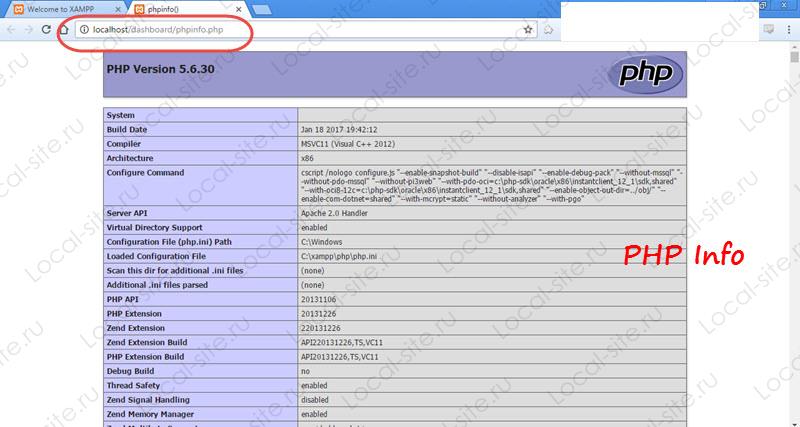Click the PHP Version 5.6.30 heading
Screen dimensions: 800x427
(160, 69)
